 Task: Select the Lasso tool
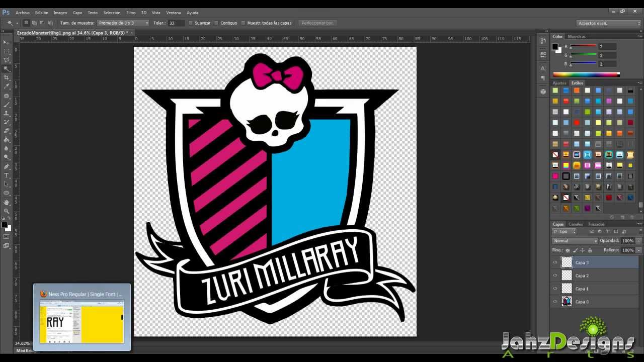[7, 60]
